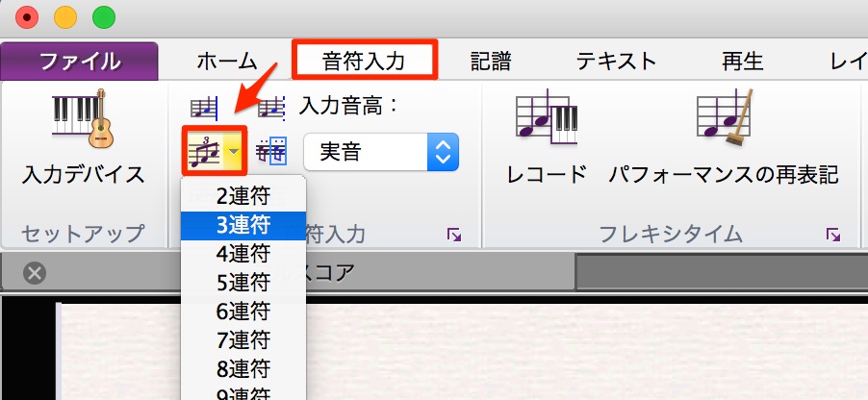Open the 記譜 tab
This screenshot has width=868, height=400.
491,61
